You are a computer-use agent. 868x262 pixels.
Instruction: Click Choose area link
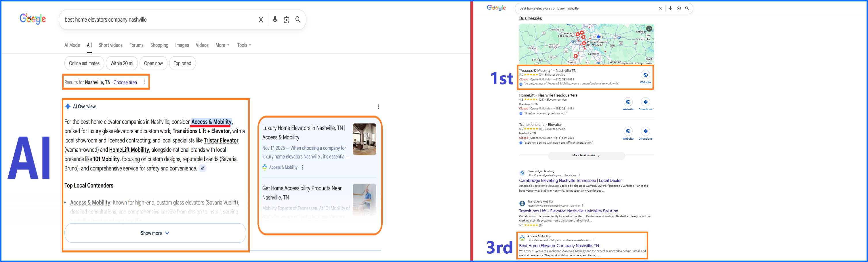125,82
